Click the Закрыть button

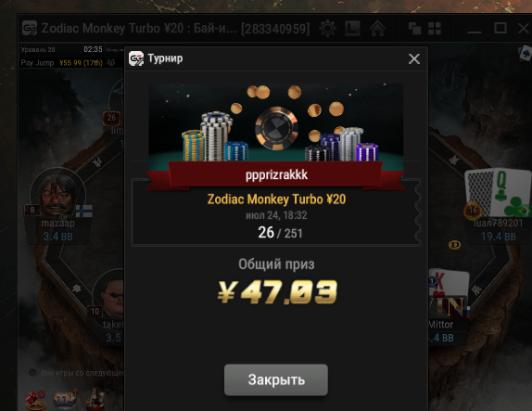(276, 379)
